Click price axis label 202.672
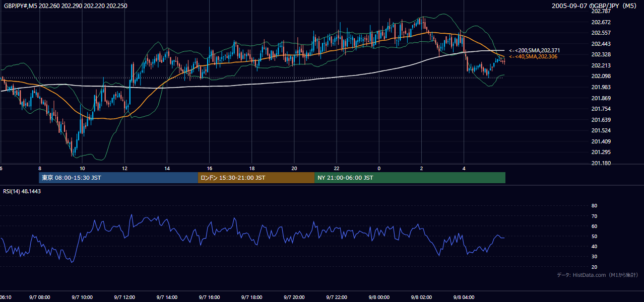This screenshot has height=302, width=644. [x=601, y=22]
